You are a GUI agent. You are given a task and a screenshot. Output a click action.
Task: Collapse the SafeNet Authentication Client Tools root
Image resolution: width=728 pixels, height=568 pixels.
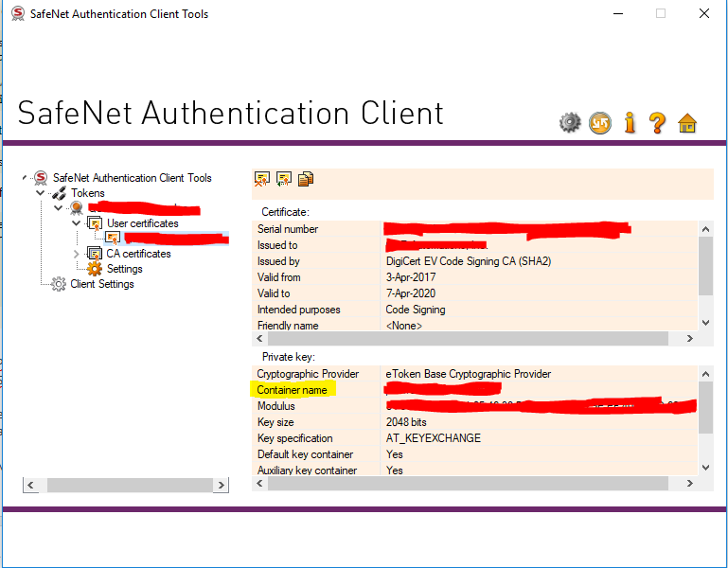tap(25, 177)
